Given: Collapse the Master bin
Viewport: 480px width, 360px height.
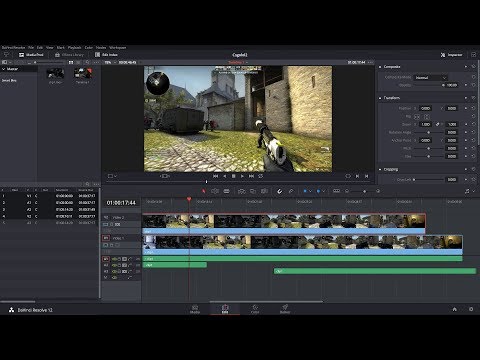Looking at the screenshot, I should (x=4, y=69).
